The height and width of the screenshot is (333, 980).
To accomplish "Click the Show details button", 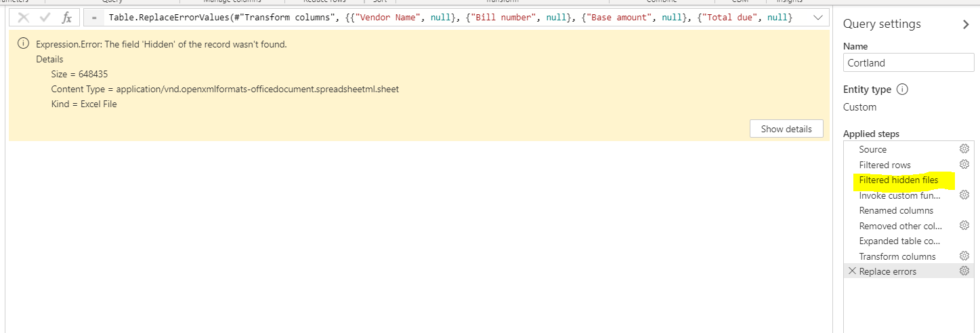I will pyautogui.click(x=786, y=129).
